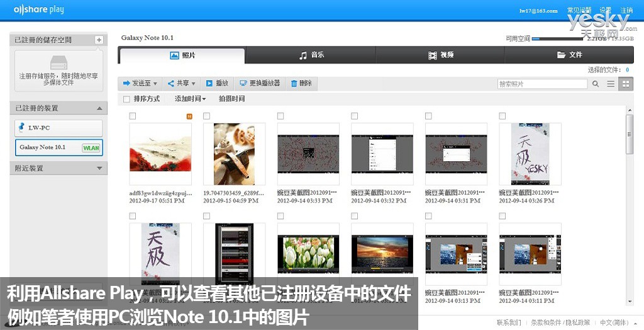
Task: Click the storage drive icon
Action: tap(58, 63)
